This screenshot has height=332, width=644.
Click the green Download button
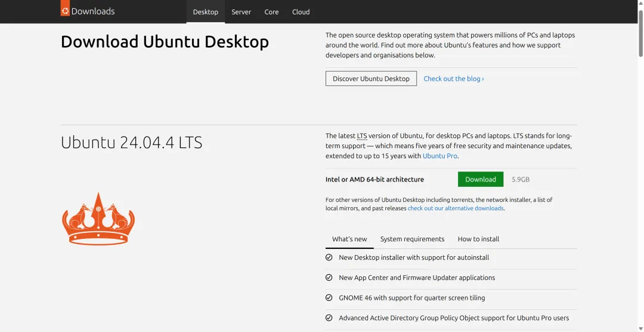(x=481, y=179)
